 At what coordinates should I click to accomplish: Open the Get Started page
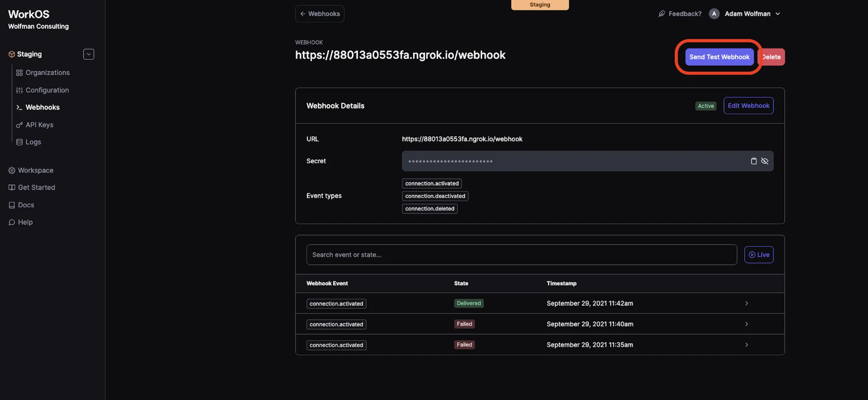click(36, 187)
